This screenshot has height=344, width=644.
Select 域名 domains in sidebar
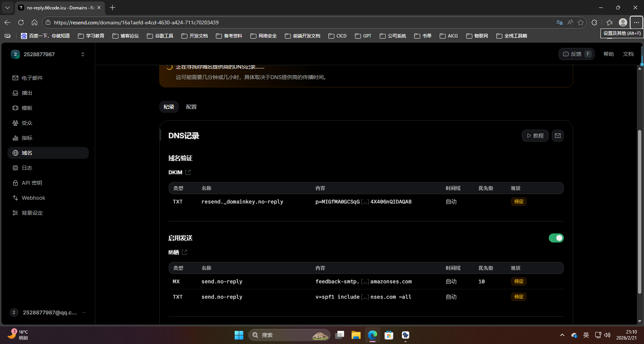point(48,153)
